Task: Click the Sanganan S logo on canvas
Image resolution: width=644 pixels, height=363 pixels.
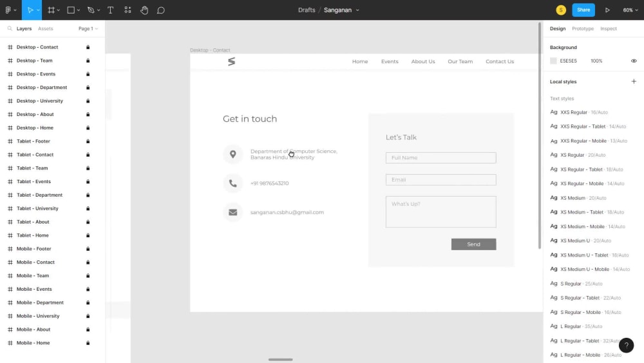Action: [232, 61]
